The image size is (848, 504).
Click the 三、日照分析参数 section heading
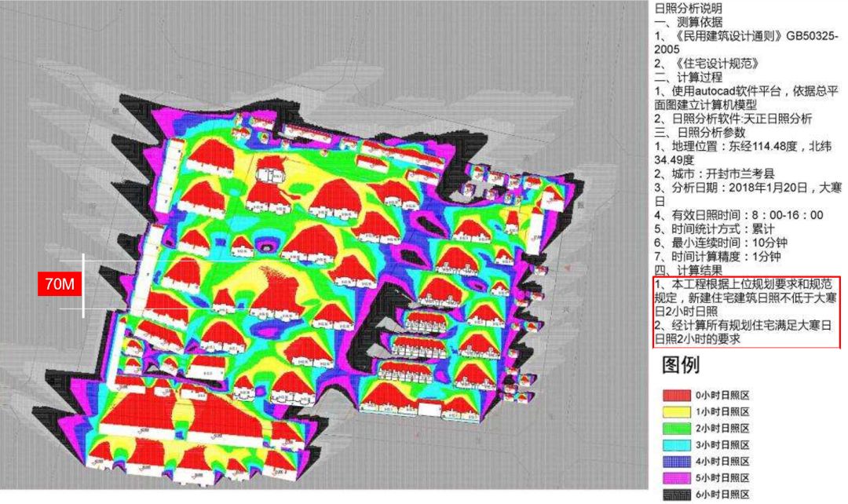click(x=700, y=133)
